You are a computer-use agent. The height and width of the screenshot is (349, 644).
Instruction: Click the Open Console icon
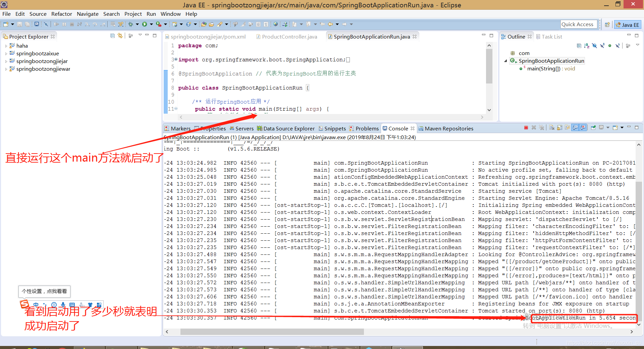tap(615, 128)
